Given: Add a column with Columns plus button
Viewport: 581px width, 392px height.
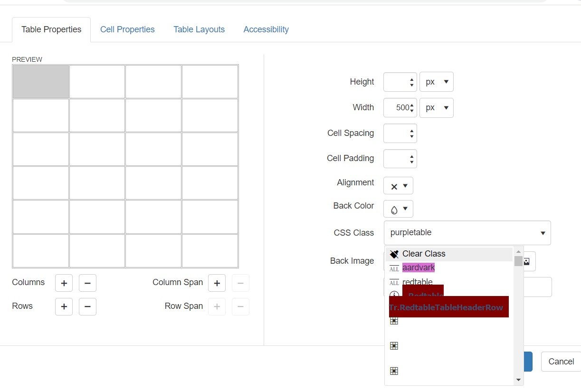Looking at the screenshot, I should [64, 283].
